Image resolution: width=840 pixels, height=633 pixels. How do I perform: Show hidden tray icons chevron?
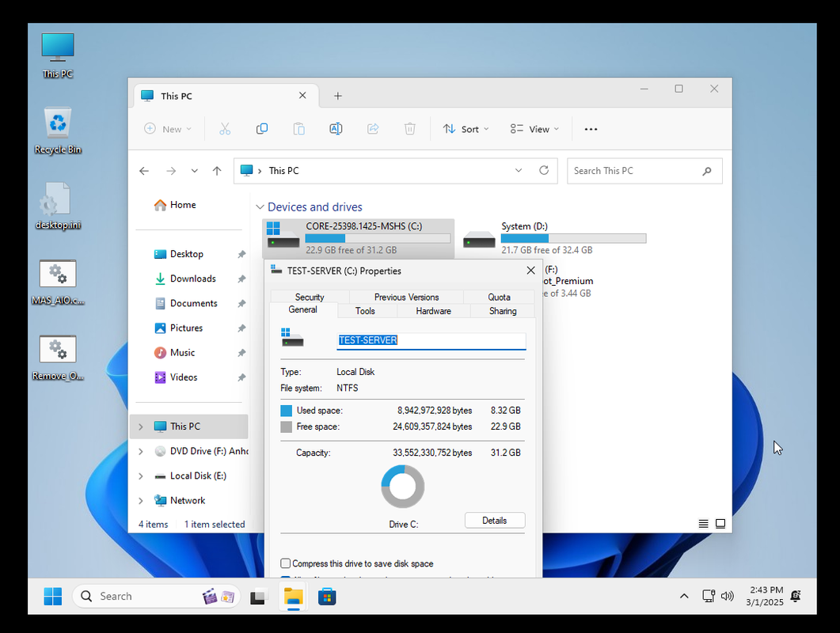pyautogui.click(x=684, y=596)
